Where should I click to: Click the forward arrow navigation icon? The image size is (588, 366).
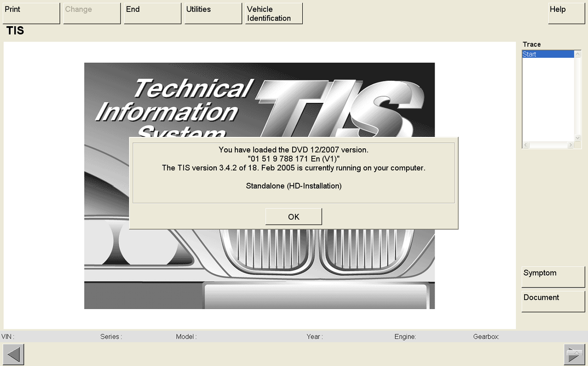click(574, 355)
